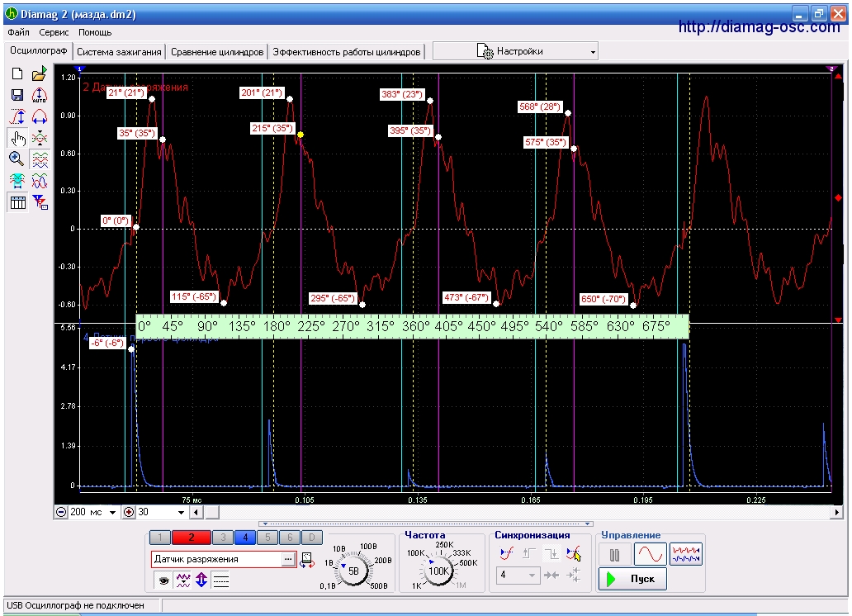This screenshot has height=616, width=852.
Task: Toggle blue channel 4 button
Action: pos(245,538)
